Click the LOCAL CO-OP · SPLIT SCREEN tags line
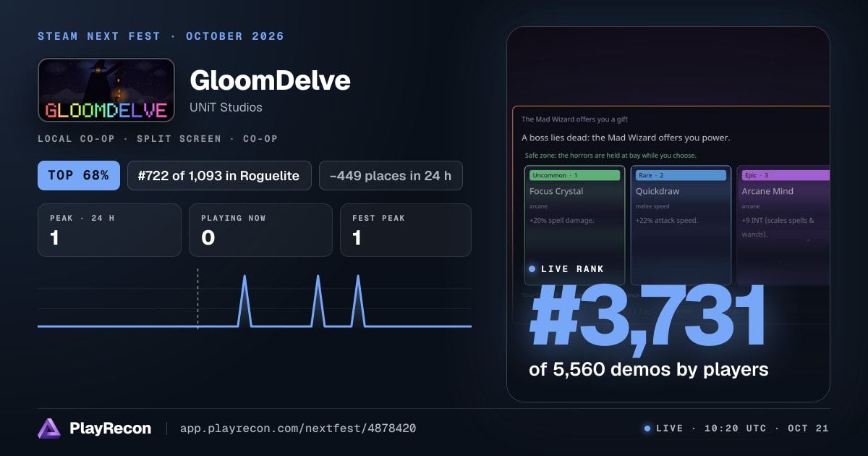Screen dimensions: 868x456 point(158,138)
